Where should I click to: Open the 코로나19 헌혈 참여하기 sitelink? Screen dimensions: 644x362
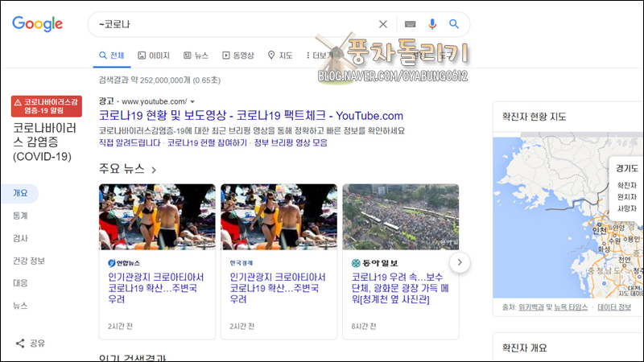tap(207, 143)
